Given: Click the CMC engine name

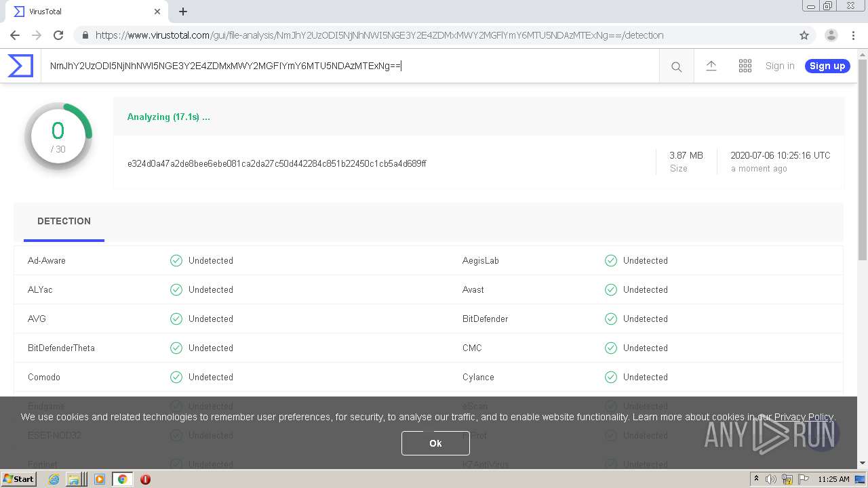Looking at the screenshot, I should pos(472,348).
